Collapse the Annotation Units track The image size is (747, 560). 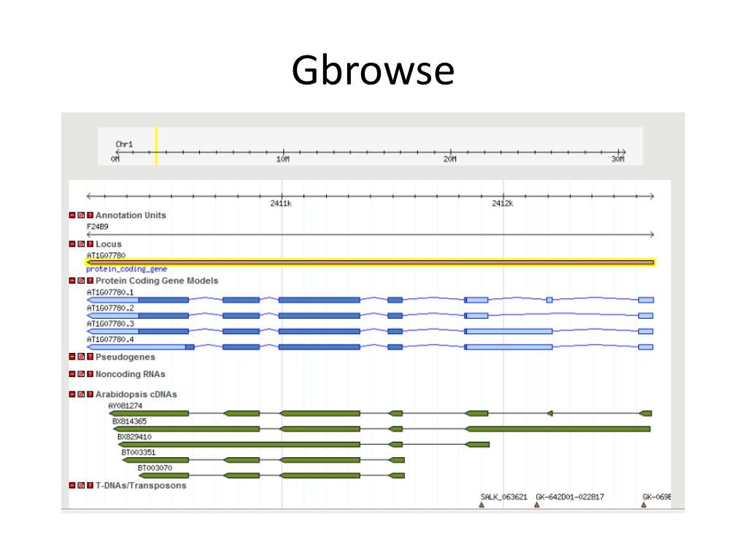click(72, 215)
